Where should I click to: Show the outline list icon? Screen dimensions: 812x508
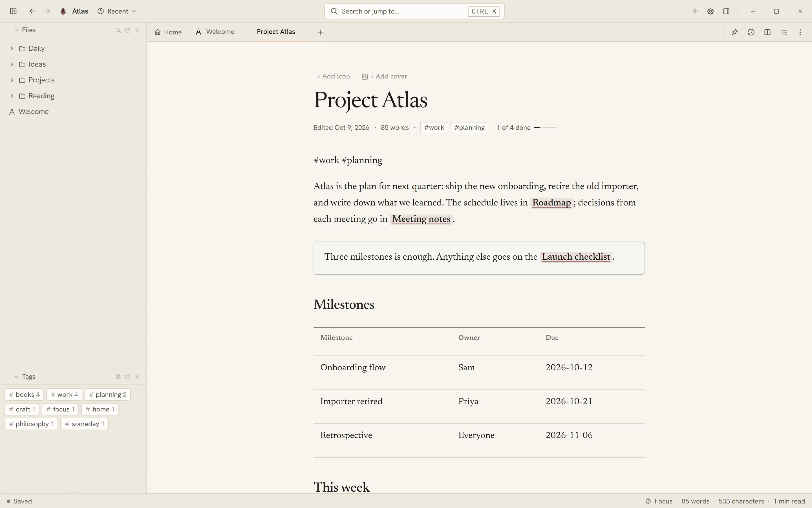pyautogui.click(x=784, y=32)
